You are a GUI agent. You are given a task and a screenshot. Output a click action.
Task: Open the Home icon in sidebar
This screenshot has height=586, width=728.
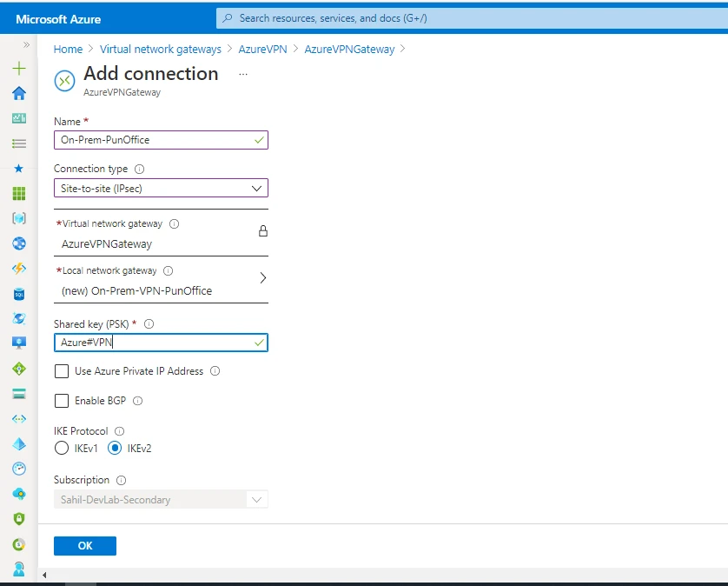pos(19,94)
